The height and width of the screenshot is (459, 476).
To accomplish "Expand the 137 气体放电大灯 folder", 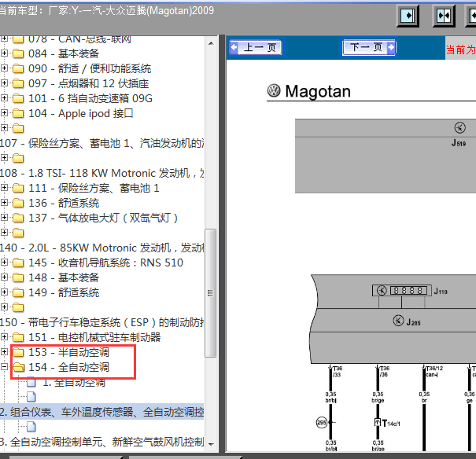I will click(4, 218).
